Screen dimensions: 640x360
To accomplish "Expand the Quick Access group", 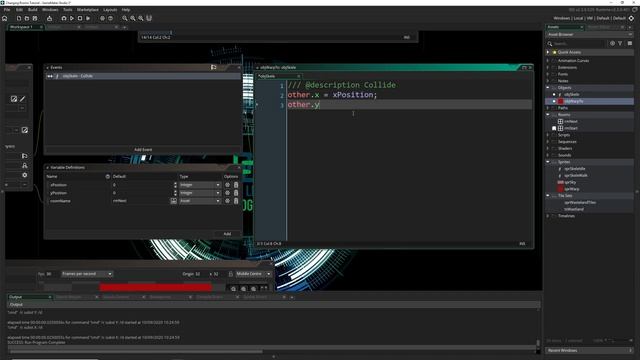I will [x=548, y=52].
